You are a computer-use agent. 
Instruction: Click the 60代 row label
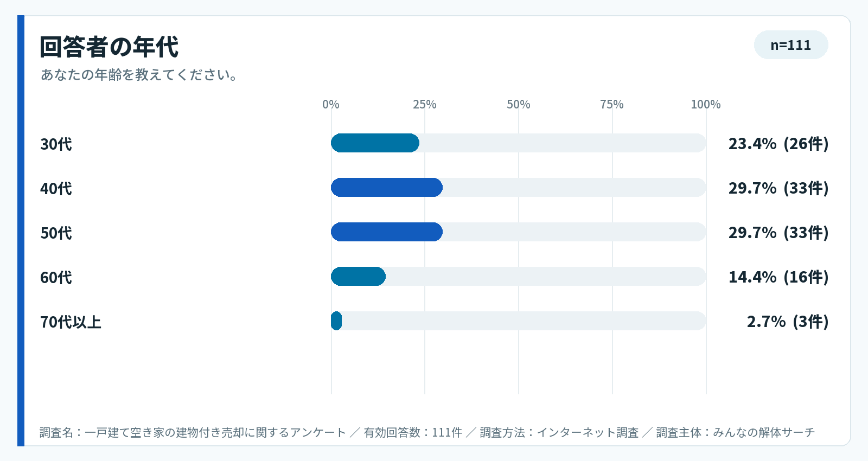[56, 278]
